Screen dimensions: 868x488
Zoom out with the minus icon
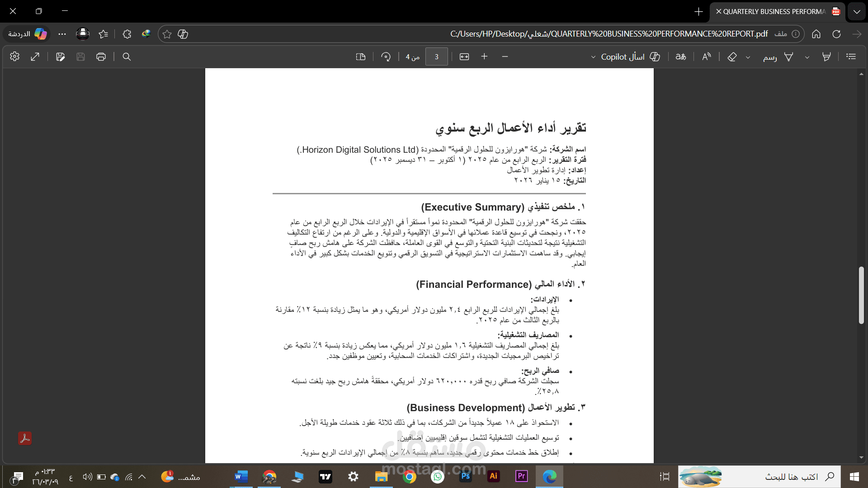point(505,56)
